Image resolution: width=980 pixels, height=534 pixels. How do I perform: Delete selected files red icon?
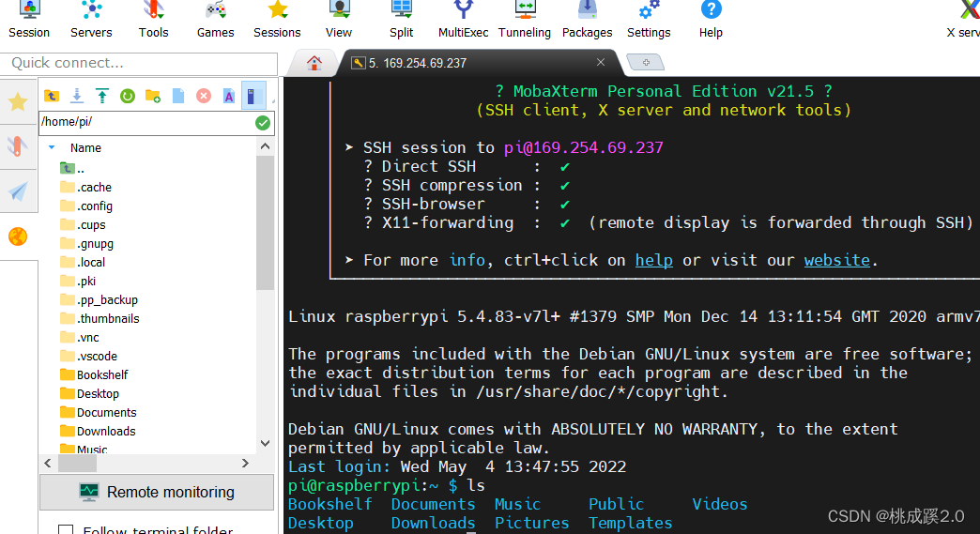point(204,96)
